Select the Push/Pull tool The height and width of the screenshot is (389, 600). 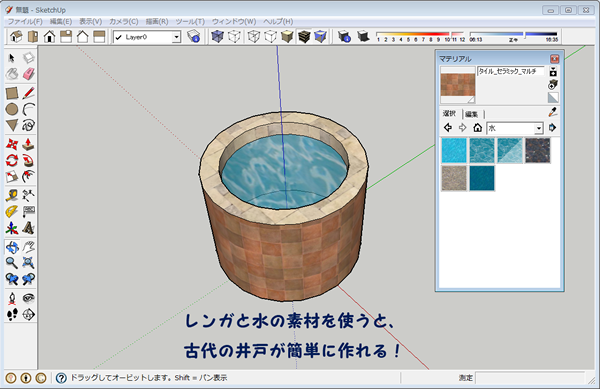click(29, 144)
